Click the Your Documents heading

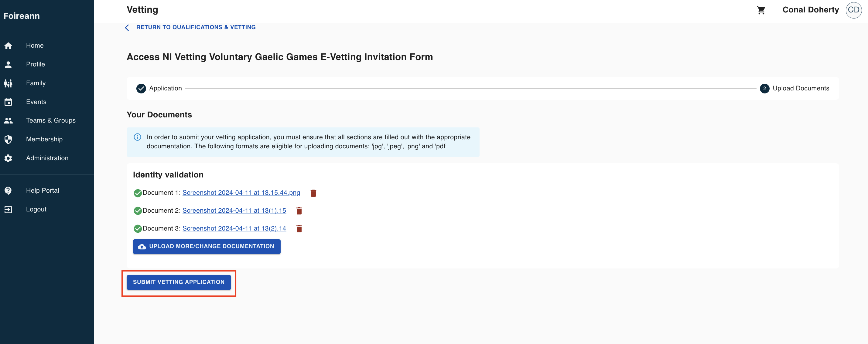click(159, 114)
